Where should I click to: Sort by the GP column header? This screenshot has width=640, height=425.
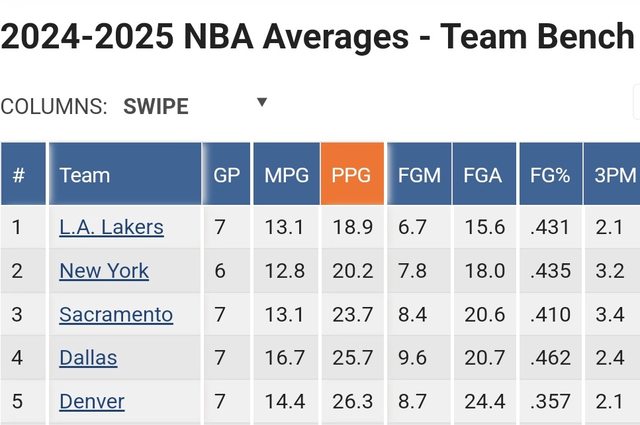[x=226, y=175]
